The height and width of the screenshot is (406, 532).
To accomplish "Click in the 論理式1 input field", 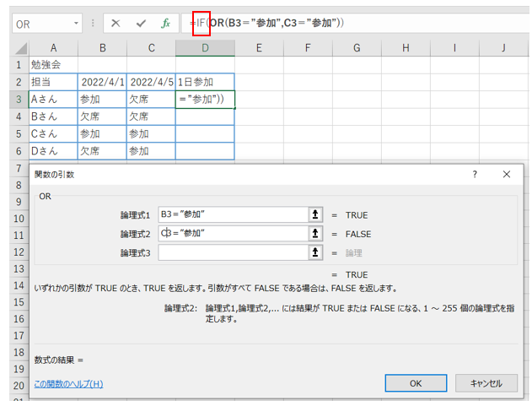I will 232,215.
